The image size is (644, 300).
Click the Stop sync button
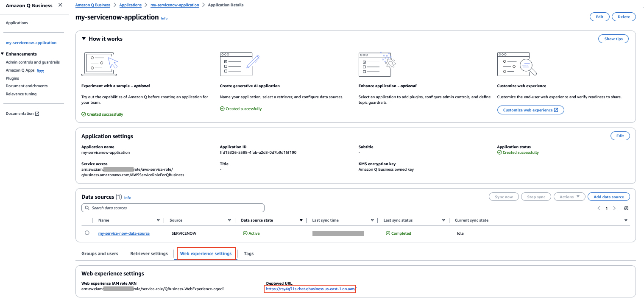tap(536, 197)
